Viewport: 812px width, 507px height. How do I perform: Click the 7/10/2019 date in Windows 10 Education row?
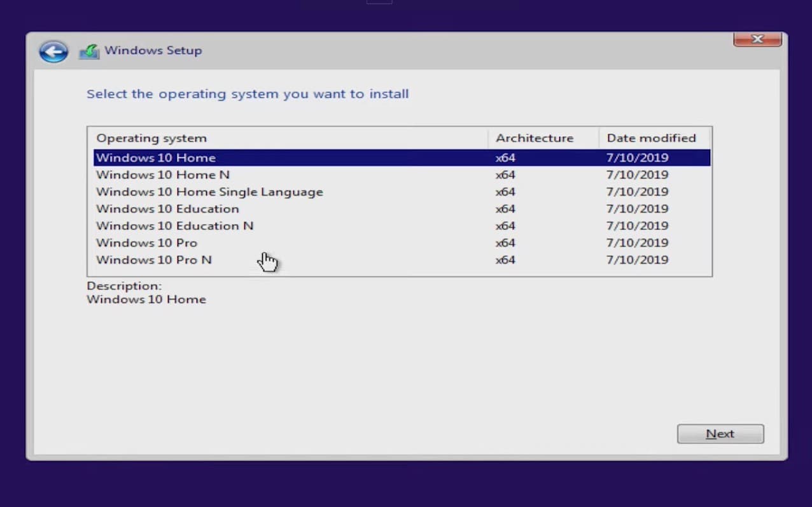(x=637, y=209)
